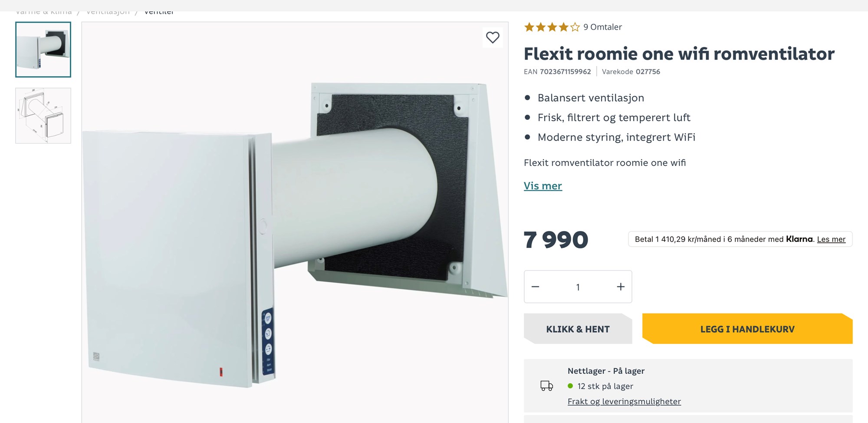Increase quantity with the plus button
This screenshot has width=868, height=423.
coord(621,287)
